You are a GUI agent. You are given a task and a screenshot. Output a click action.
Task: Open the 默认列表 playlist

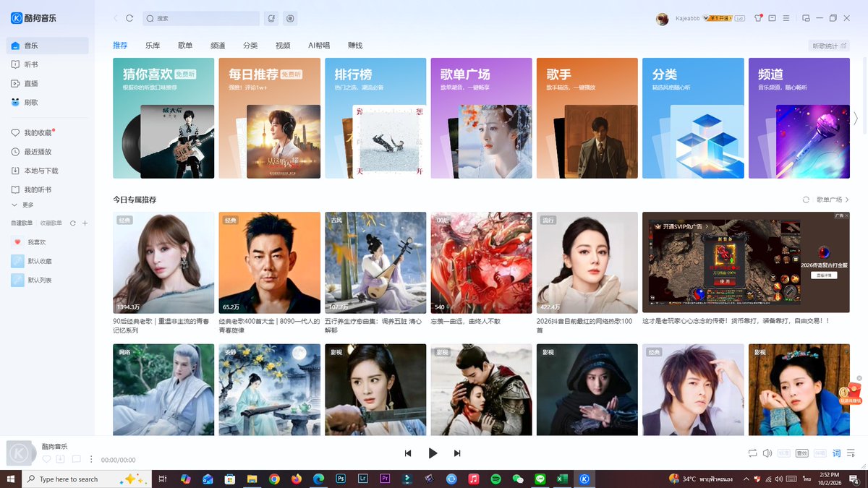(x=48, y=280)
